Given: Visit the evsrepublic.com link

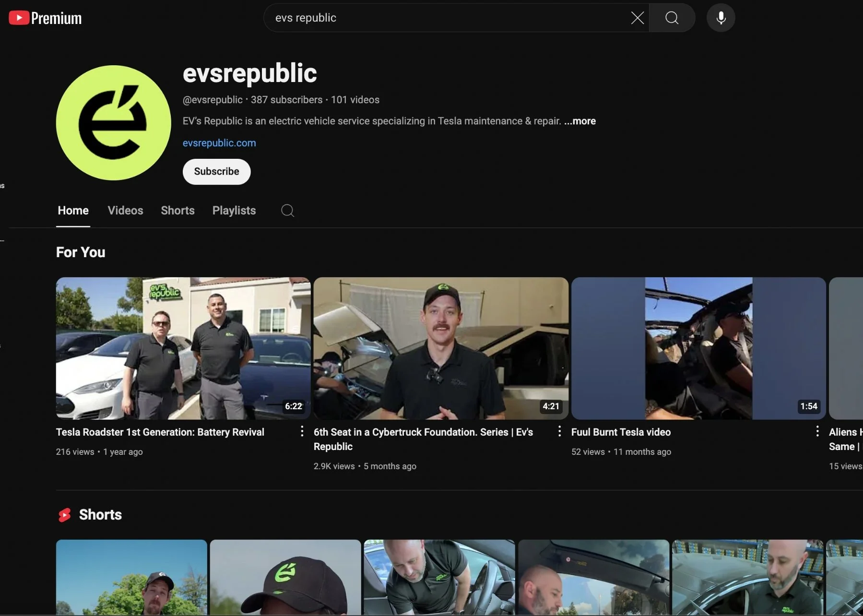Looking at the screenshot, I should point(219,143).
